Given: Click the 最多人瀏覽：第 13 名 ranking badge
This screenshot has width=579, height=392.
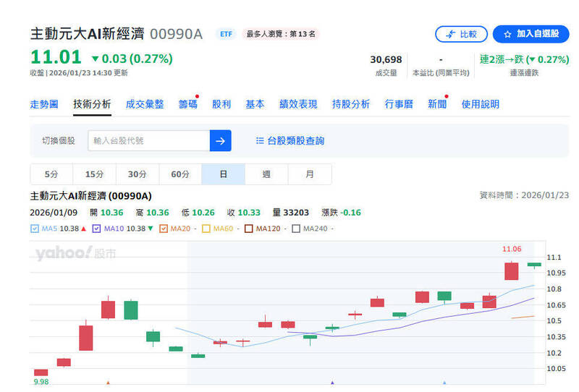Looking at the screenshot, I should click(281, 34).
